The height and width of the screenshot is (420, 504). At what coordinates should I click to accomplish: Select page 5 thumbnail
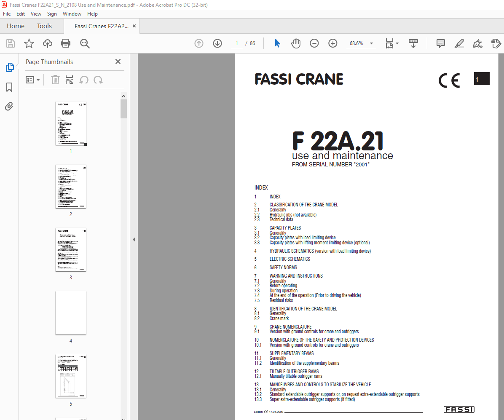[71, 376]
